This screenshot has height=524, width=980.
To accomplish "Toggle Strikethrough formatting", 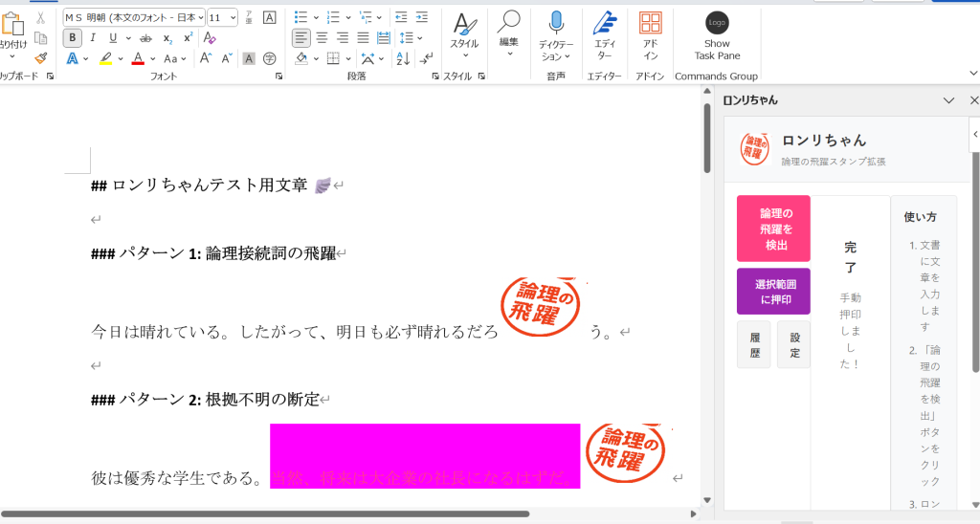I will pyautogui.click(x=145, y=38).
